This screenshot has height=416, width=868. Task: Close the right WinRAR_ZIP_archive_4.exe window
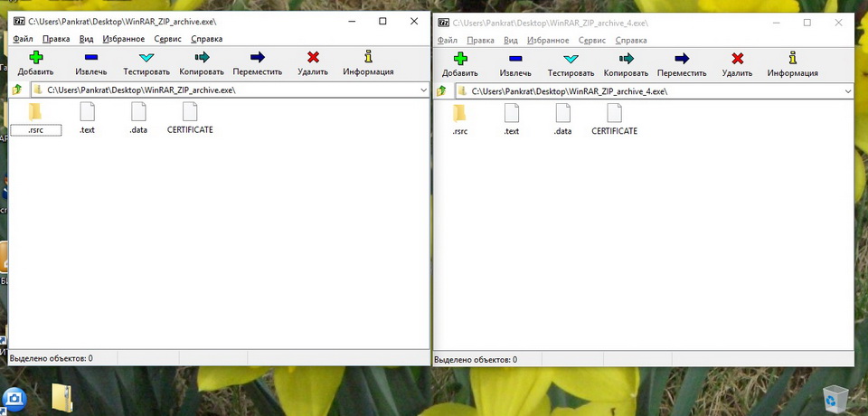tap(839, 23)
